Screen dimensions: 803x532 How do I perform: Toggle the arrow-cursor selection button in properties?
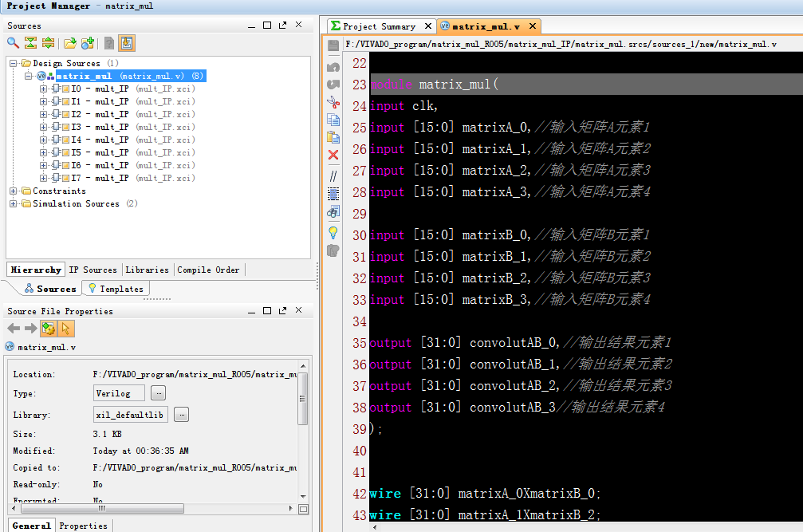click(66, 329)
